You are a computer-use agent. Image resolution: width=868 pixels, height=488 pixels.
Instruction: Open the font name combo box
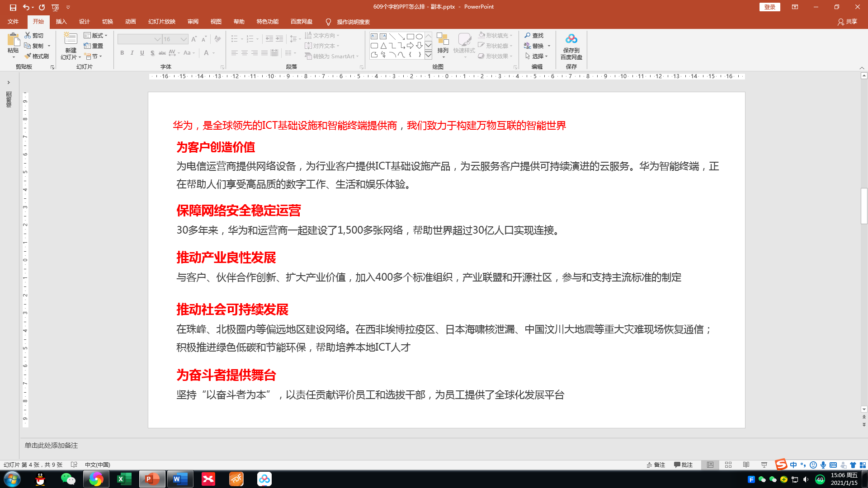(x=139, y=39)
